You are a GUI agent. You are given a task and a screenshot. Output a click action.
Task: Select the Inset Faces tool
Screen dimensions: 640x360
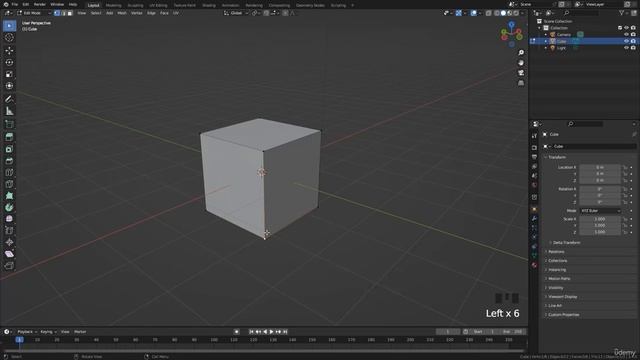pyautogui.click(x=9, y=149)
